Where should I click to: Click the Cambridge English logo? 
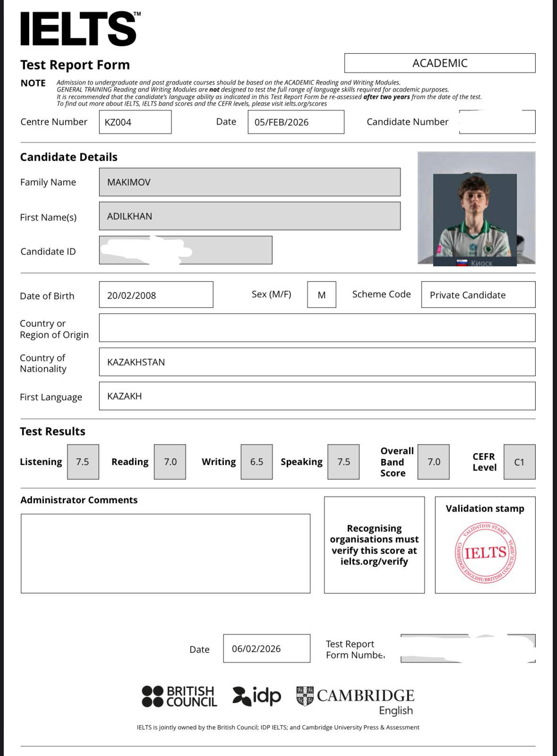355,701
